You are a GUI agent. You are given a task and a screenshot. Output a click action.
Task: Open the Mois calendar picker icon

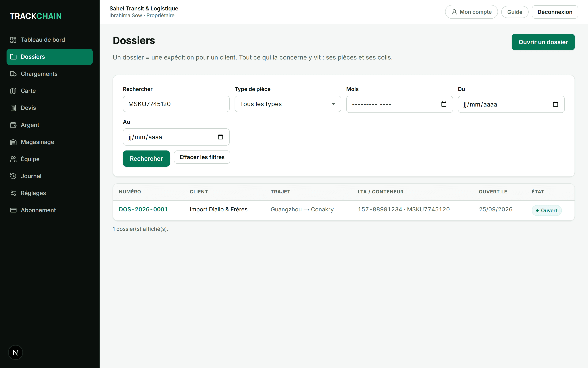point(444,104)
